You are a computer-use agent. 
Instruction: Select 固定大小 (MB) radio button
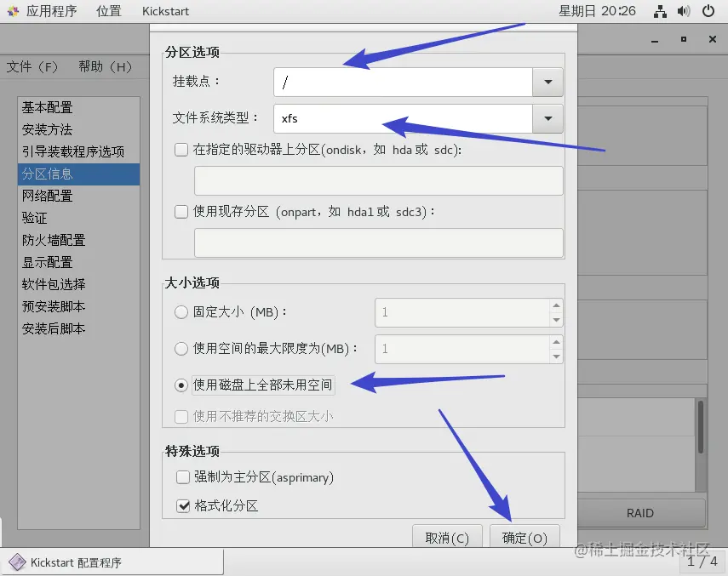[181, 312]
